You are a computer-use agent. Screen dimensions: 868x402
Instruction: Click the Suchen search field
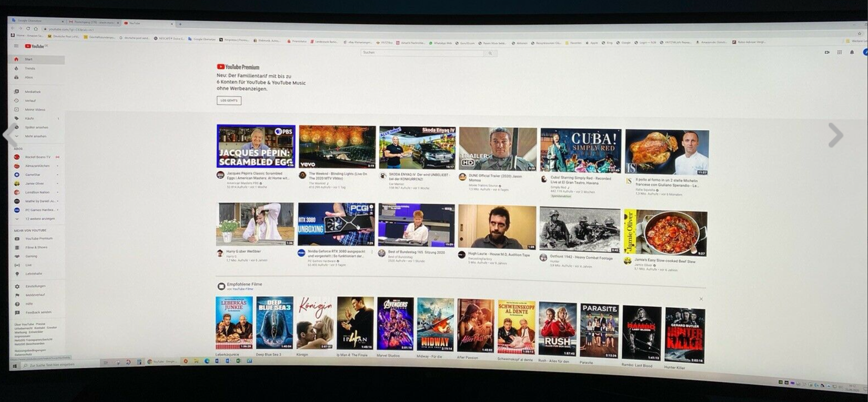[422, 53]
